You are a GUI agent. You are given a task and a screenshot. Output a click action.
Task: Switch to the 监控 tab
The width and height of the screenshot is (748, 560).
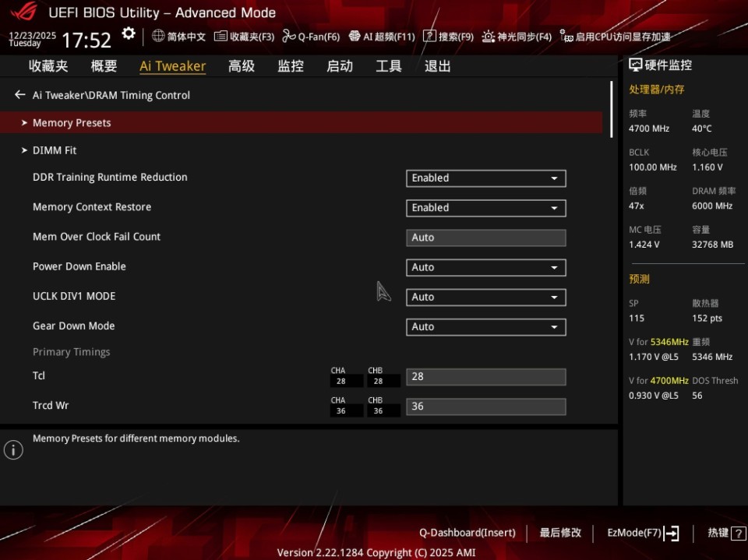(x=291, y=66)
